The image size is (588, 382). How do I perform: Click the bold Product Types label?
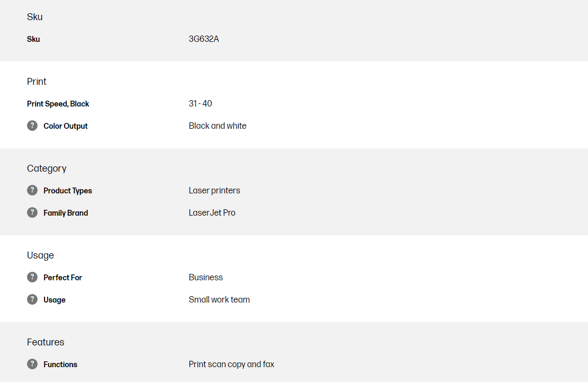(68, 191)
